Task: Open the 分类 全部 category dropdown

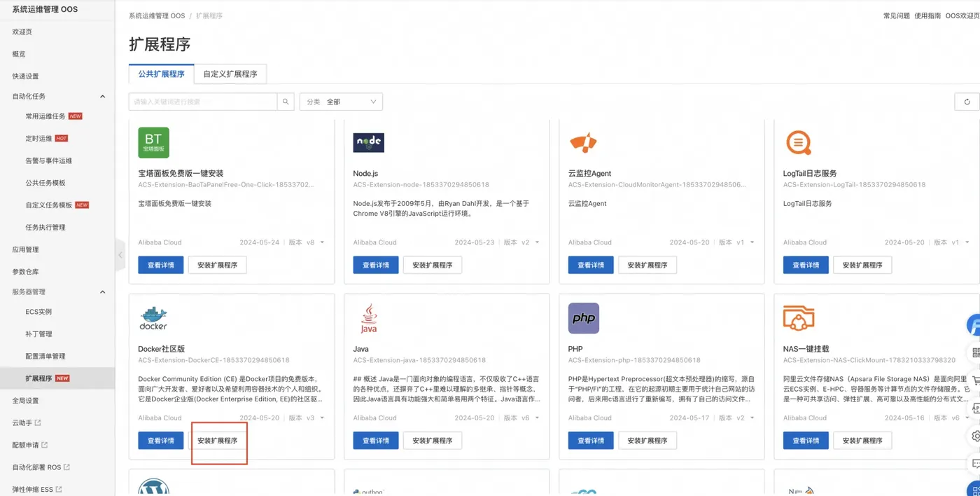Action: (x=341, y=102)
